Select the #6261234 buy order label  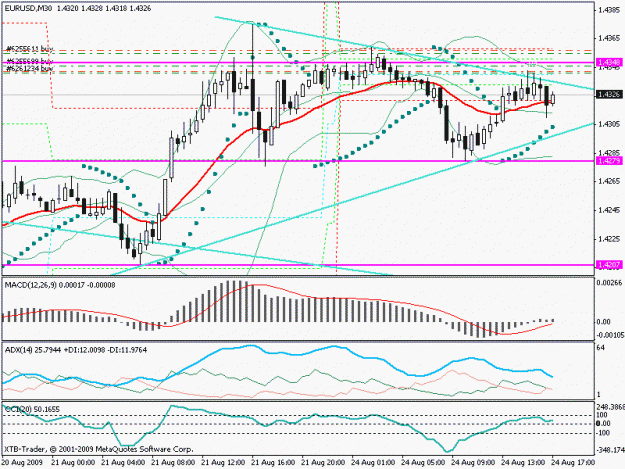click(x=29, y=69)
